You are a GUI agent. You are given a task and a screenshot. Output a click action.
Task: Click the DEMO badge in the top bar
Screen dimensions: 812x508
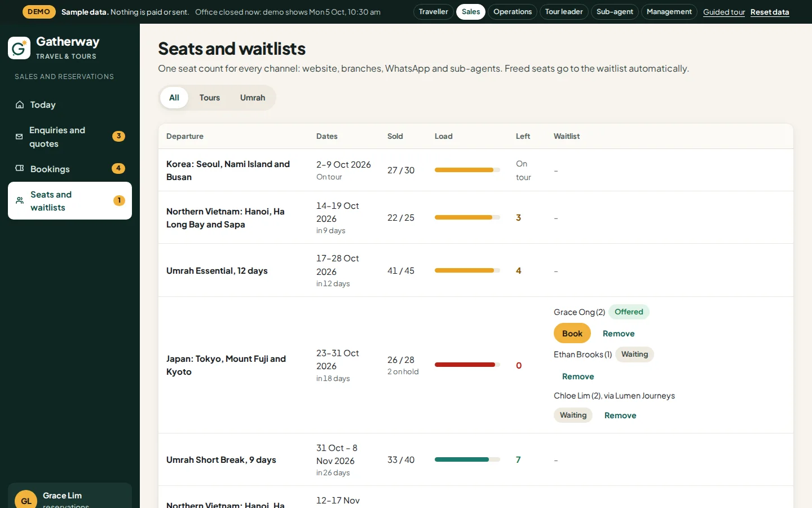pyautogui.click(x=39, y=12)
